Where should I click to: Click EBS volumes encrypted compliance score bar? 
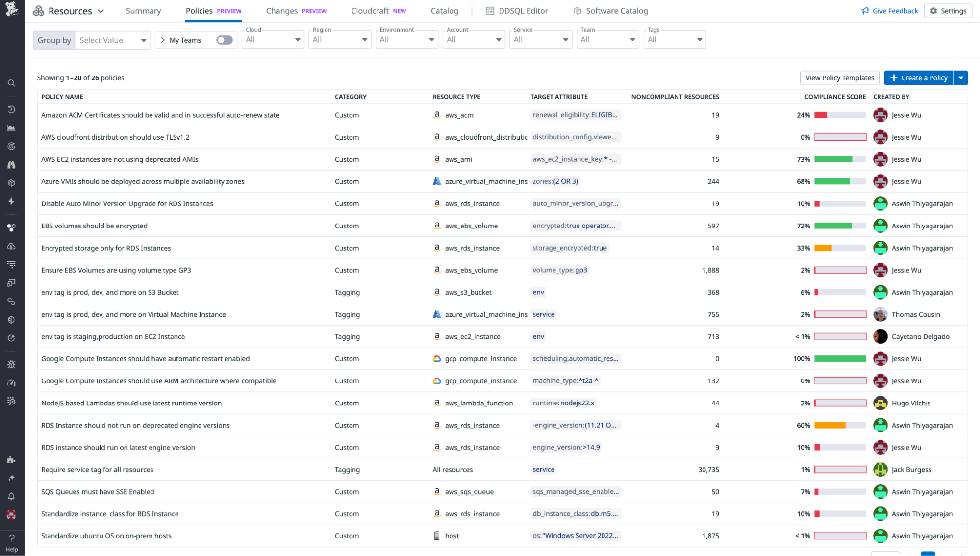[839, 226]
